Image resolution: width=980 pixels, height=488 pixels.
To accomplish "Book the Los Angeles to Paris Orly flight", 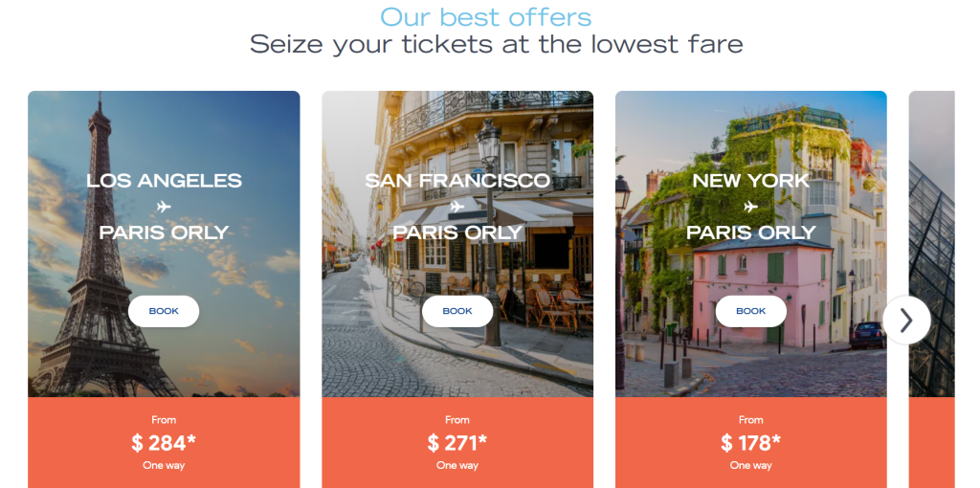I will [x=164, y=311].
